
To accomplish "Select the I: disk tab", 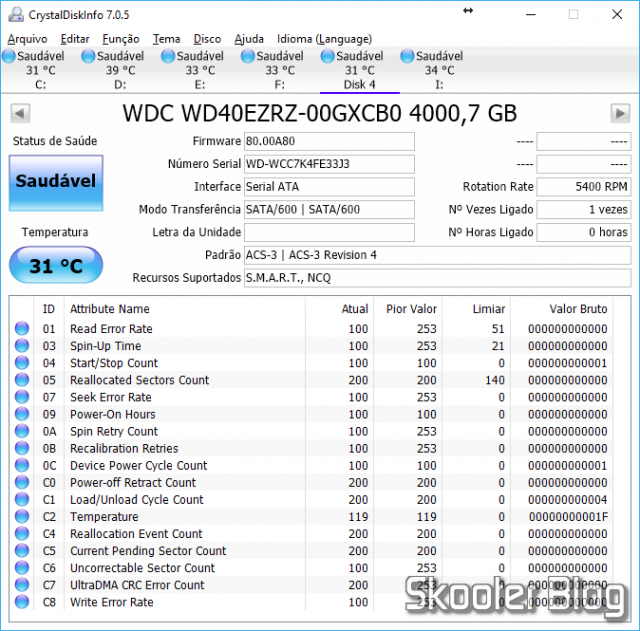I will tap(439, 70).
